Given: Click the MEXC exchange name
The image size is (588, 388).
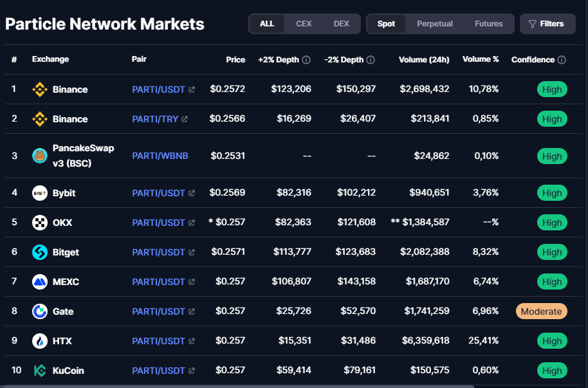Looking at the screenshot, I should [66, 282].
